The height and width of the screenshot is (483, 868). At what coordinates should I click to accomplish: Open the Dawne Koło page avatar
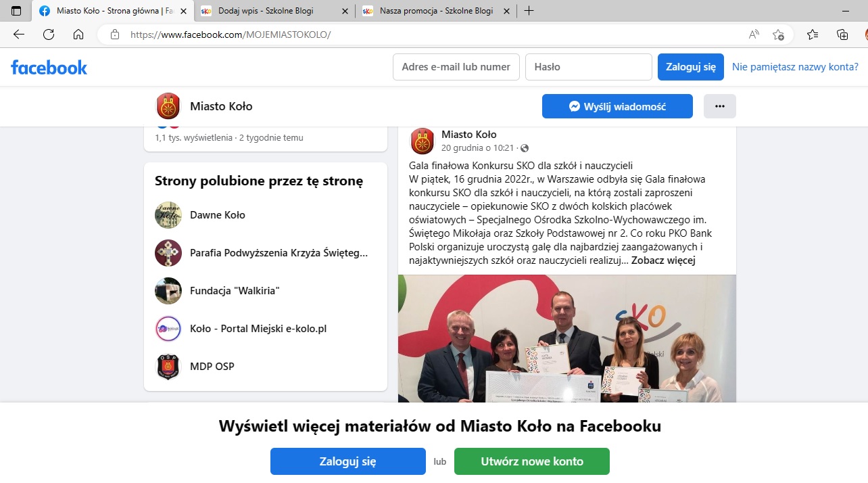[x=168, y=215]
